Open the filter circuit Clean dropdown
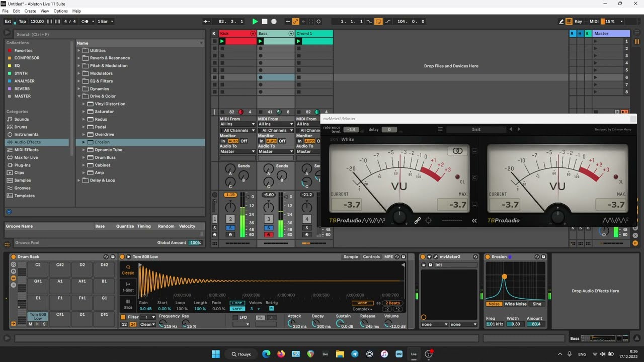This screenshot has height=362, width=644. (148, 325)
